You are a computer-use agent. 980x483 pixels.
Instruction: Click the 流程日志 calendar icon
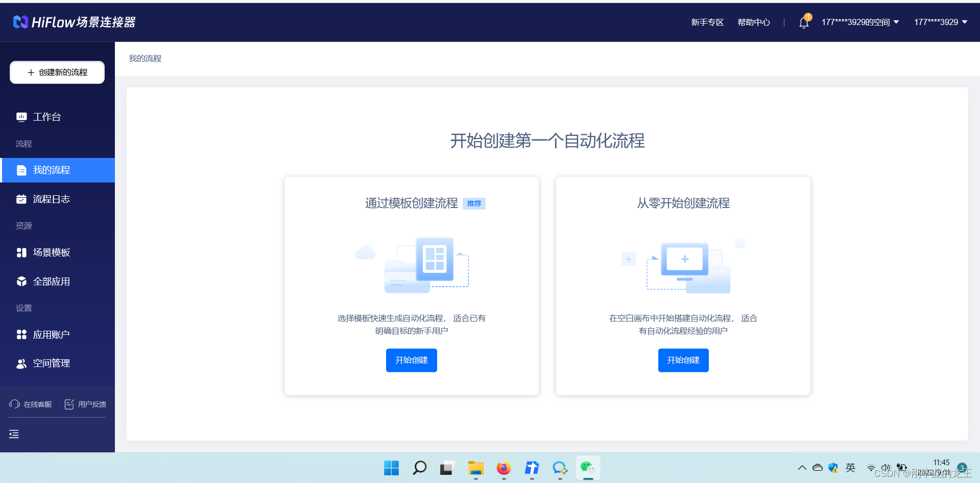[x=21, y=199]
